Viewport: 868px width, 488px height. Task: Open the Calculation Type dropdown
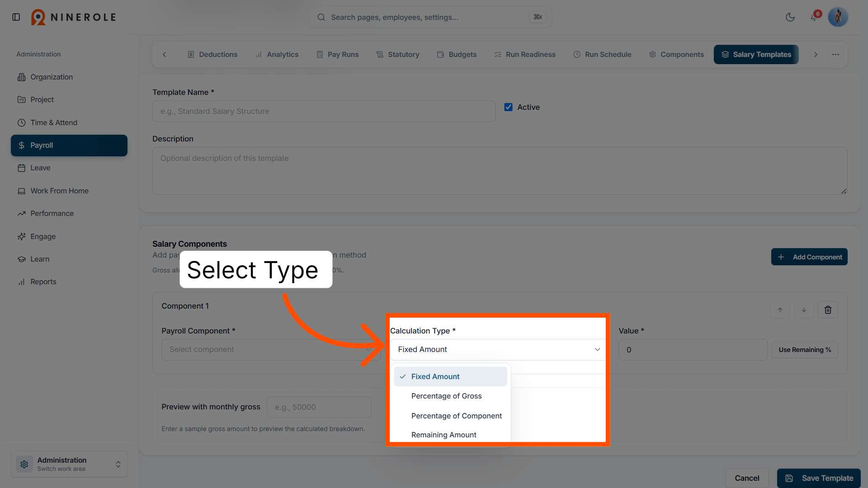497,350
